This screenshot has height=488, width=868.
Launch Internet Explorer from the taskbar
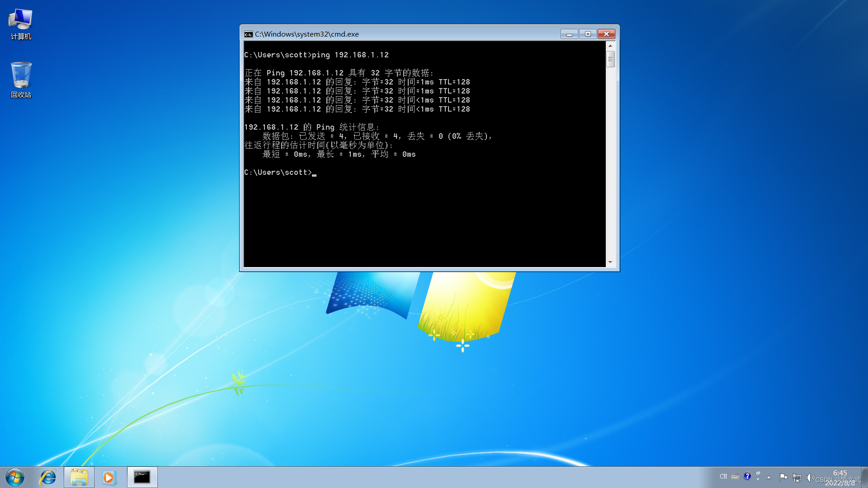point(48,477)
